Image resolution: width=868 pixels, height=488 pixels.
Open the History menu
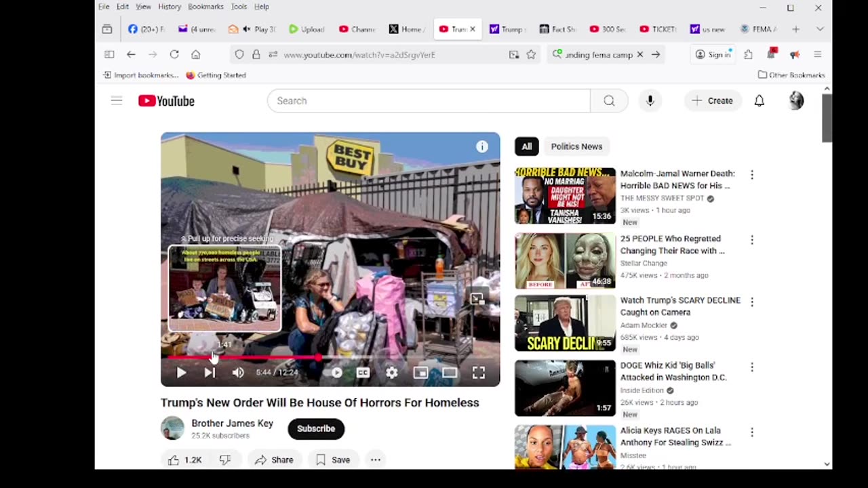pos(170,7)
